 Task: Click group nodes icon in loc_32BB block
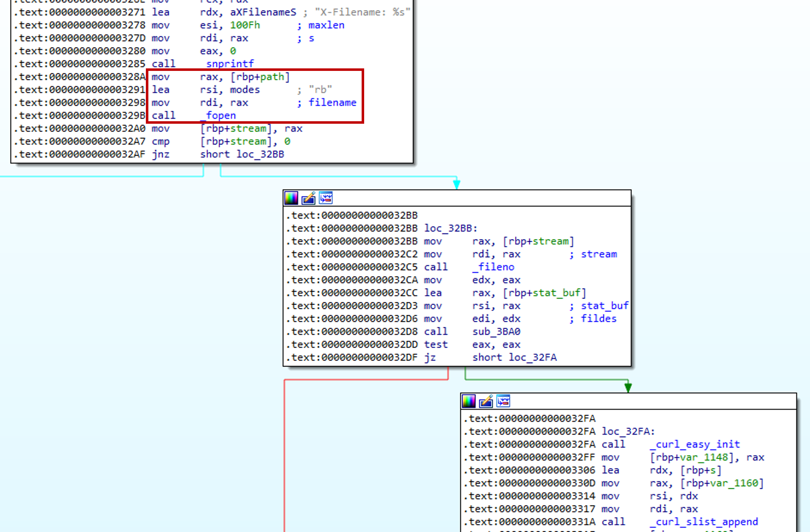[x=326, y=198]
